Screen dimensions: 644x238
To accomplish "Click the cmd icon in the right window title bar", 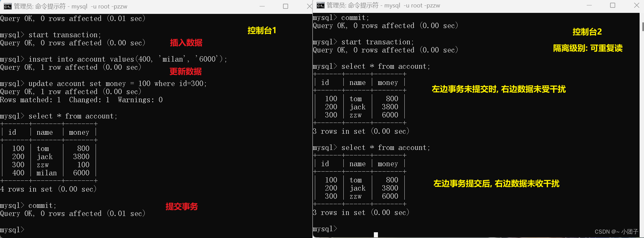I will pos(320,5).
